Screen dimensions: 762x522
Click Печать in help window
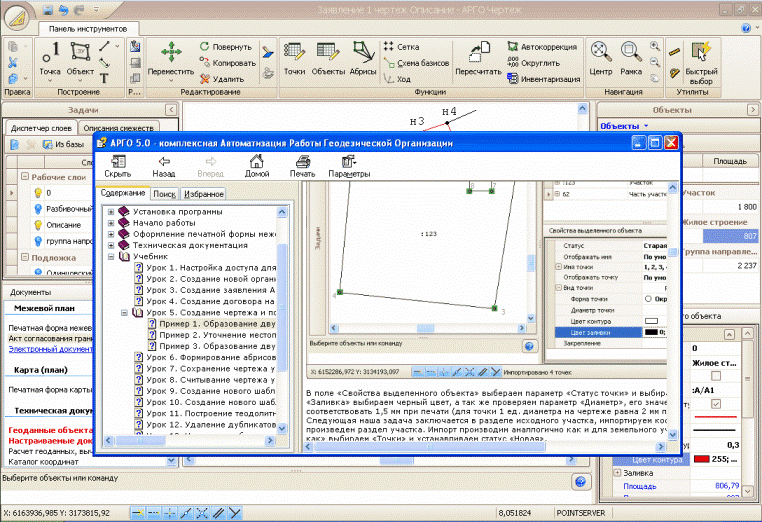(x=302, y=166)
